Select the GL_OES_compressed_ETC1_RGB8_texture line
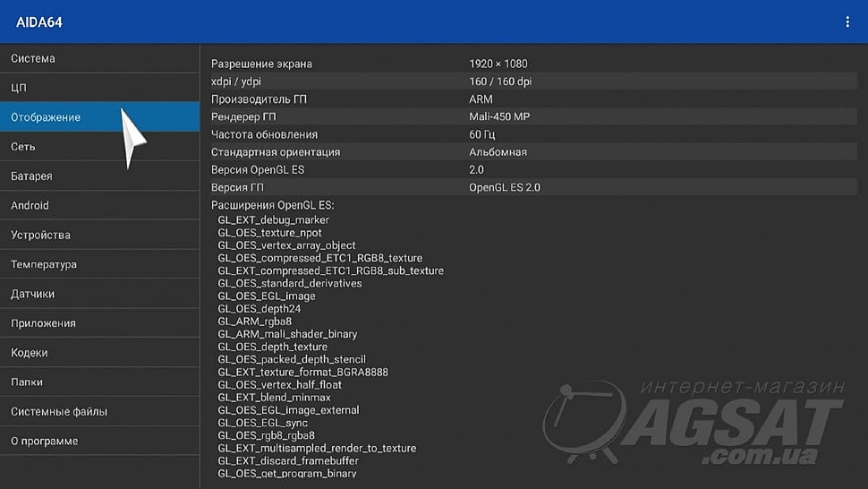The height and width of the screenshot is (489, 868). pyautogui.click(x=320, y=258)
